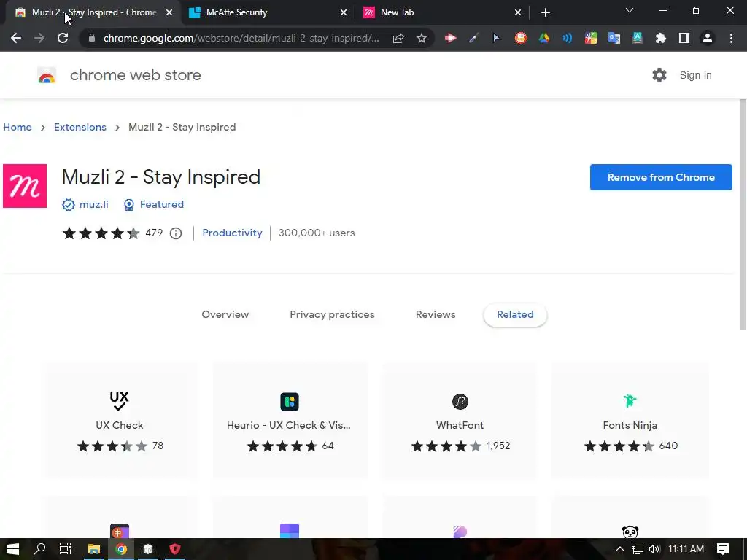Select the Privacy practices tab
Screen dimensions: 747x560
332,314
